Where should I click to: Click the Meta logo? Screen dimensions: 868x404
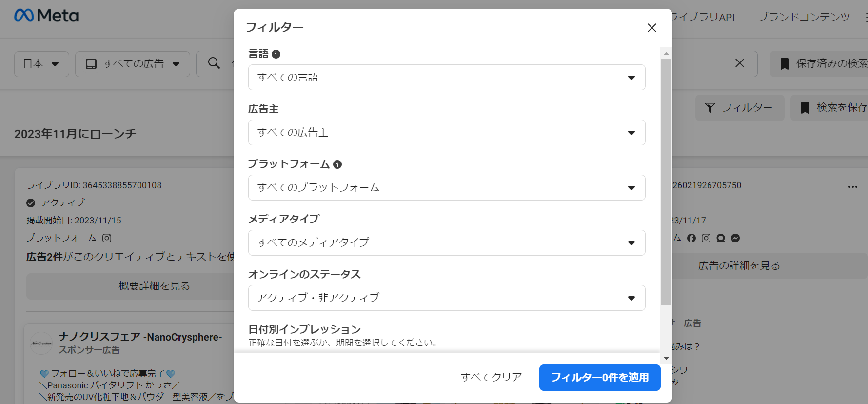46,16
